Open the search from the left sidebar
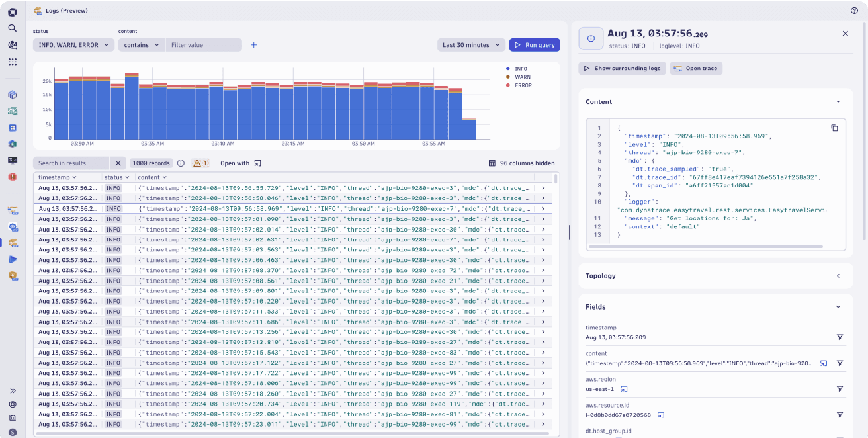 tap(12, 29)
